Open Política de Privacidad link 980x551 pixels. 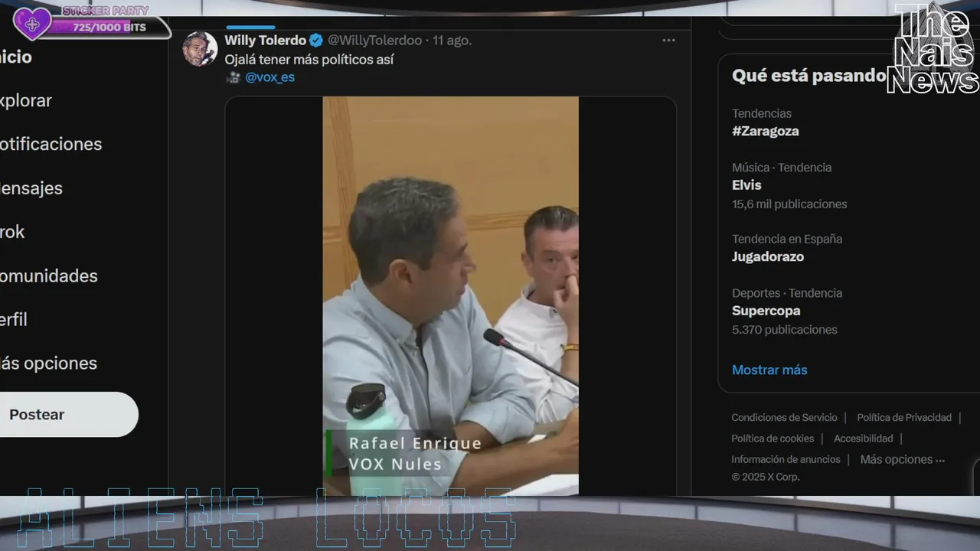tap(904, 418)
